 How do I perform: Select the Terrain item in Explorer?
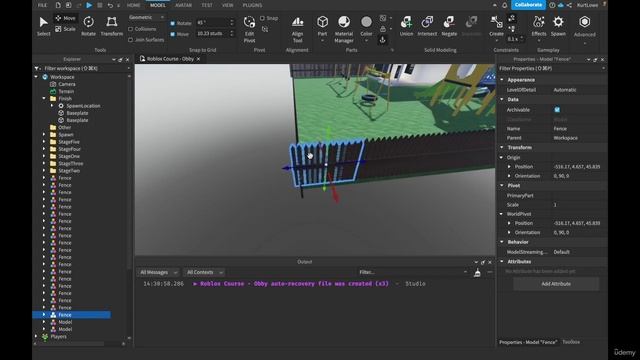tap(66, 91)
